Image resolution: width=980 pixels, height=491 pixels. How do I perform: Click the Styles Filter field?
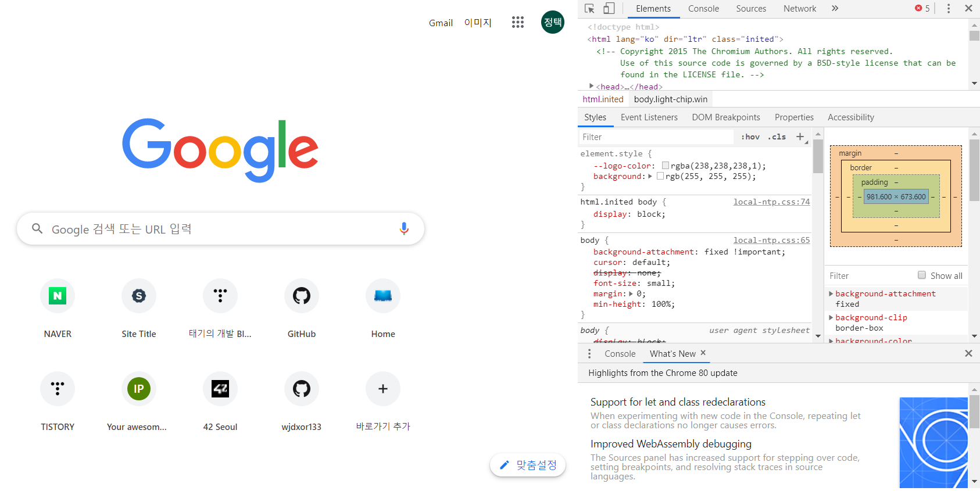point(657,137)
